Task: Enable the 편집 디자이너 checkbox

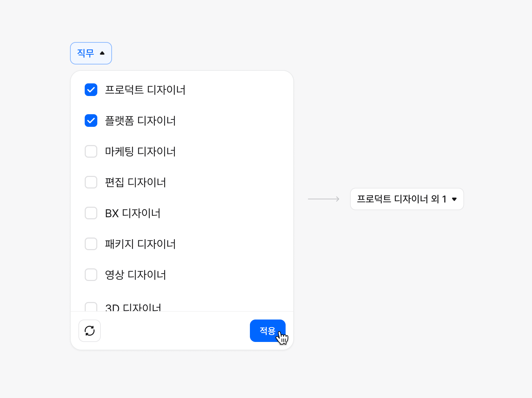Action: point(91,182)
